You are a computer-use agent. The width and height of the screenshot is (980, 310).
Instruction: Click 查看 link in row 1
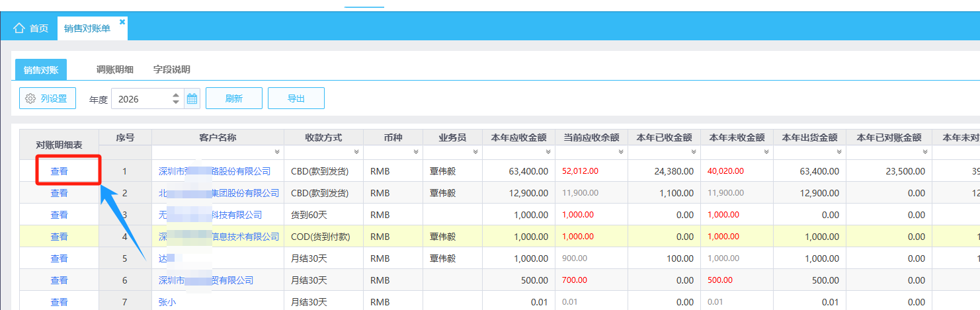coord(60,171)
